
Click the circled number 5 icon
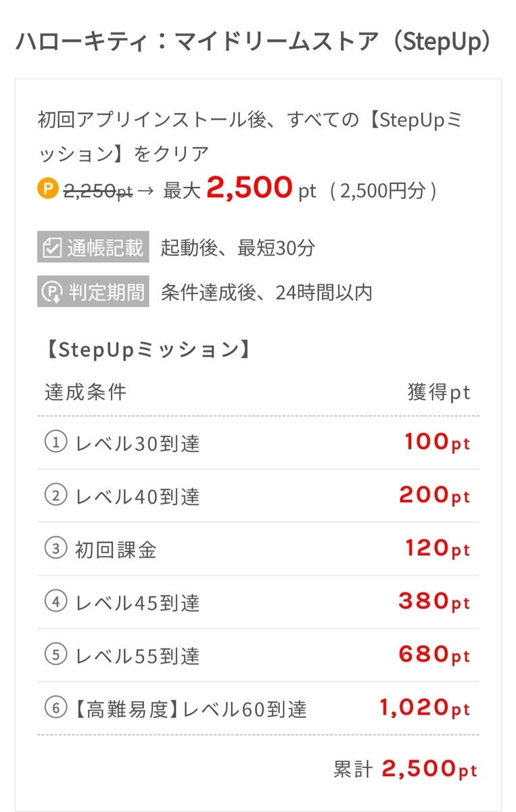[55, 655]
